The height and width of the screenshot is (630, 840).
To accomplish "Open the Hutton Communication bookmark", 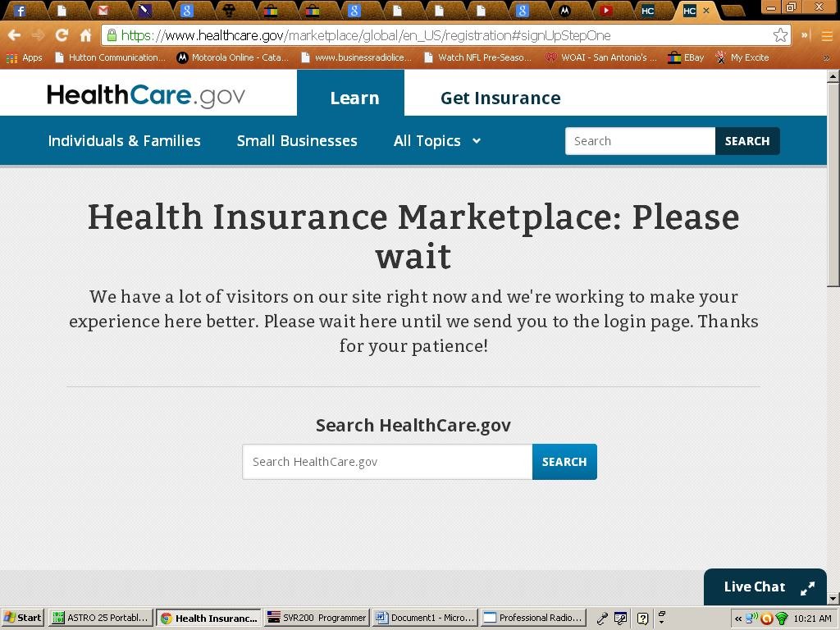I will click(x=111, y=57).
